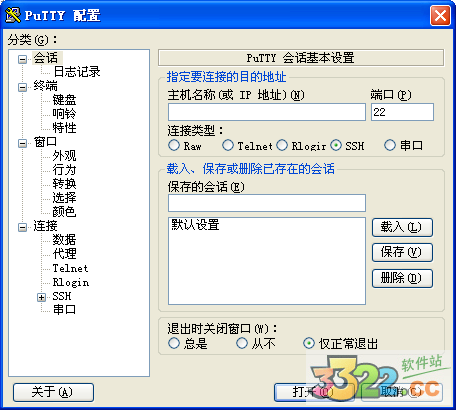The height and width of the screenshot is (410, 456).
Task: Open the 窗口 category
Action: coord(46,142)
